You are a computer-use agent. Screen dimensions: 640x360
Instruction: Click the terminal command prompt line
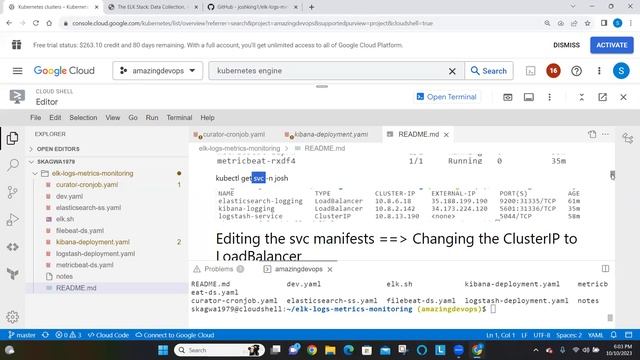343,309
